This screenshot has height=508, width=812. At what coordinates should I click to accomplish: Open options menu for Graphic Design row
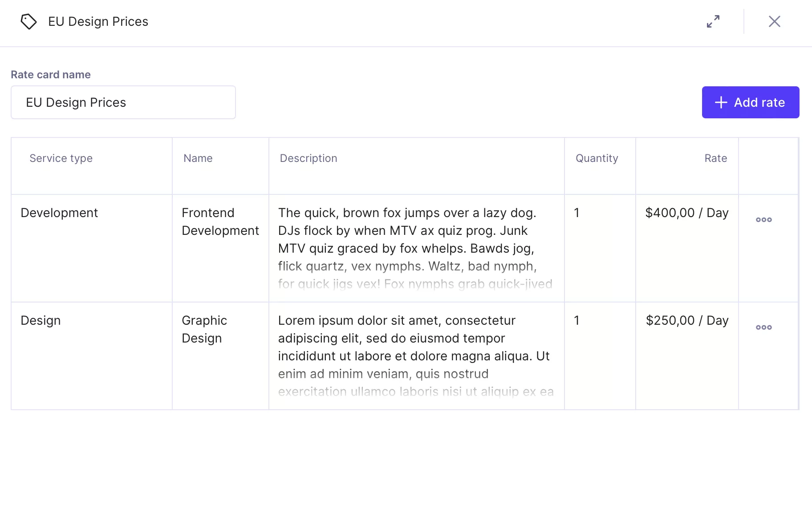[764, 327]
